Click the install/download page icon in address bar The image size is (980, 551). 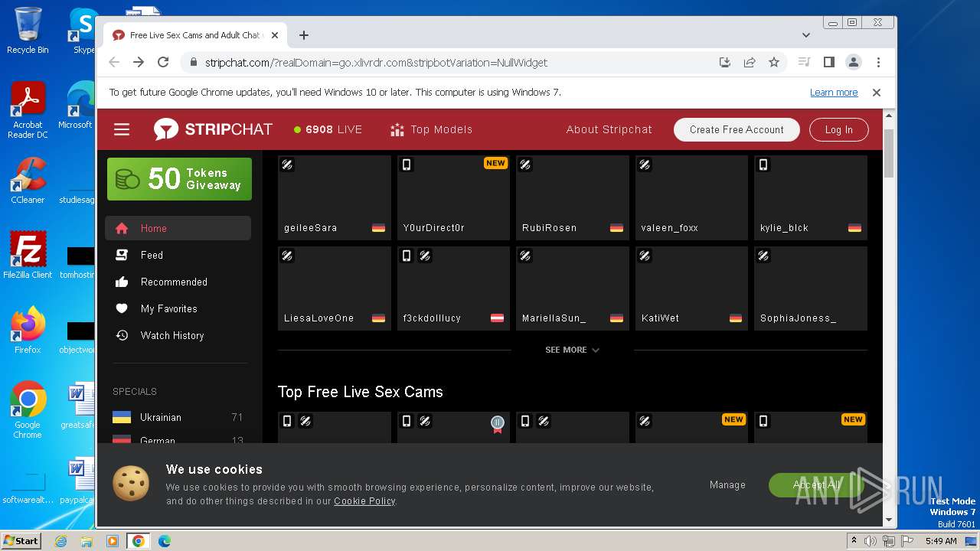pos(725,62)
